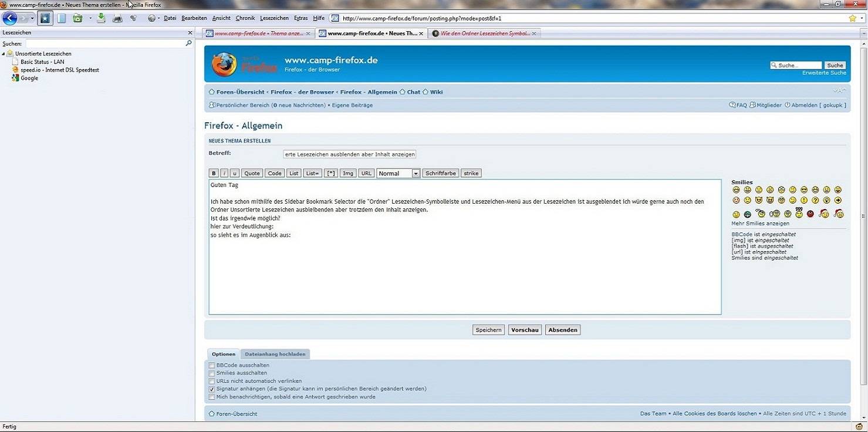Open the speed.io Internet DSL Speedtest bookmark
Screen dimensions: 868x432
point(60,70)
